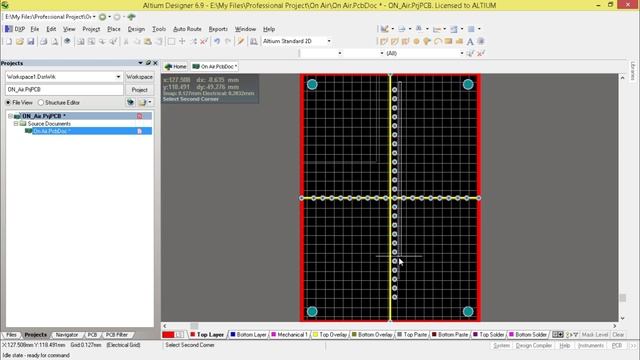Open the Design menu
Screen dimensions: 640x360
point(136,29)
